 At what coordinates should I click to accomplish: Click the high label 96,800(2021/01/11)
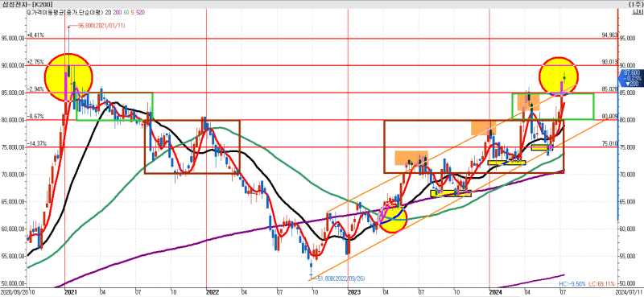click(x=101, y=26)
